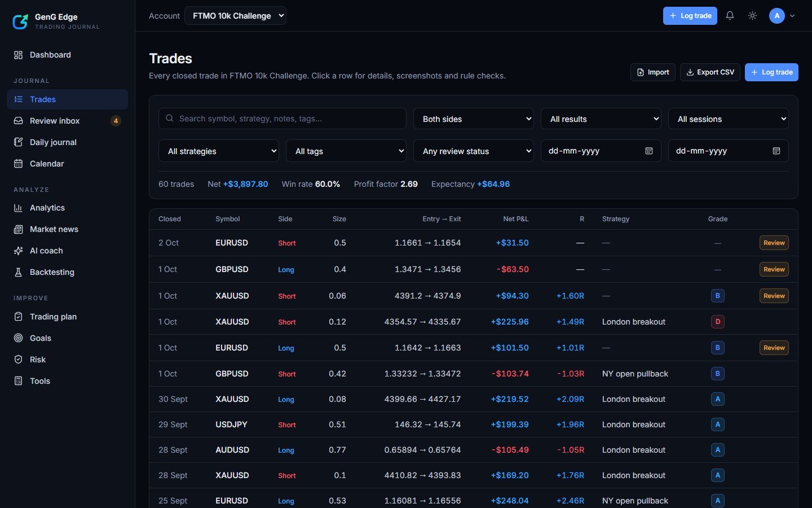This screenshot has height=508, width=812.
Task: Click the GenG Edge logo icon
Action: click(x=20, y=21)
